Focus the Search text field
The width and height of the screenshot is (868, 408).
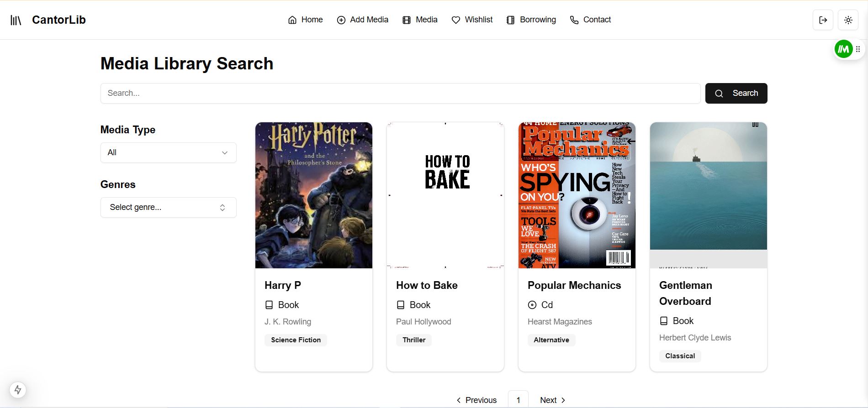pos(400,93)
